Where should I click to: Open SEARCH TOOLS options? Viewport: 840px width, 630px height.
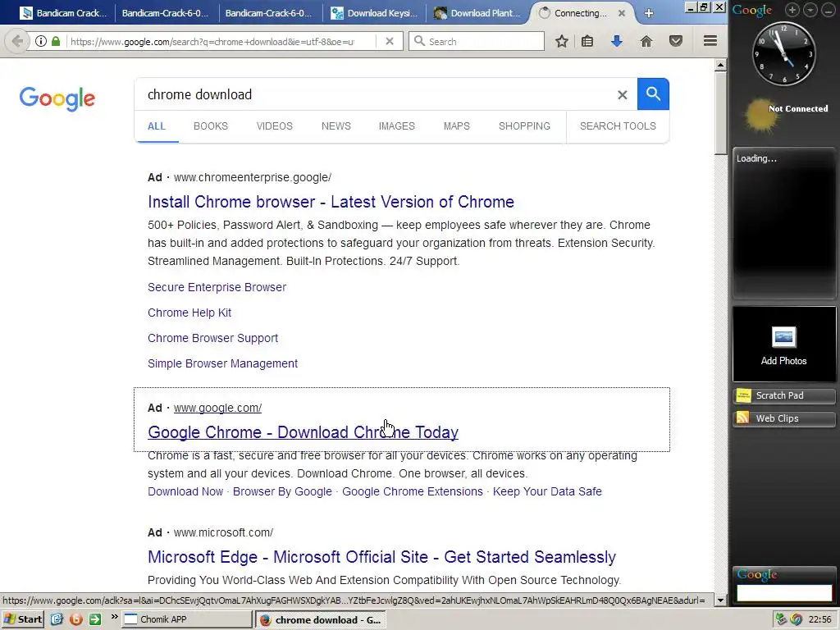point(618,126)
